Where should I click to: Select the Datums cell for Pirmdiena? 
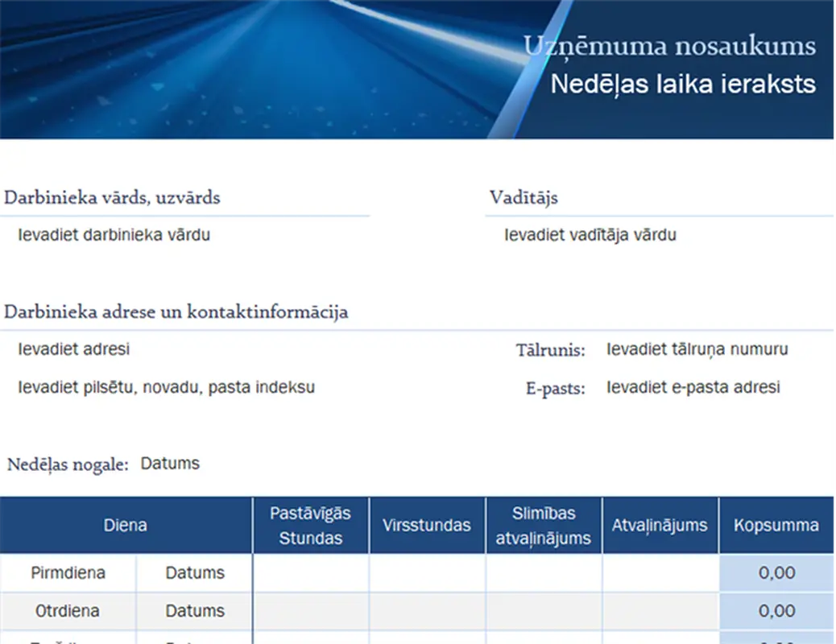(x=193, y=573)
